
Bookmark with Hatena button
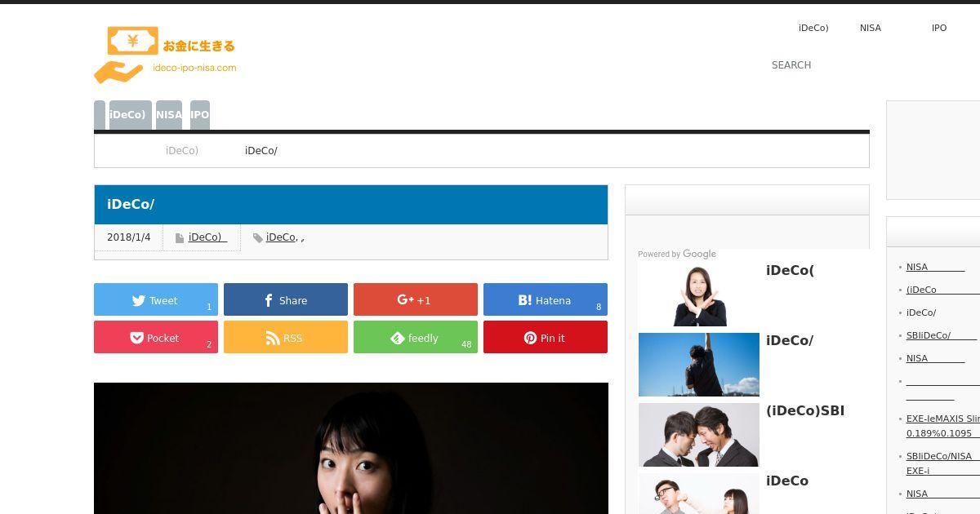point(546,299)
